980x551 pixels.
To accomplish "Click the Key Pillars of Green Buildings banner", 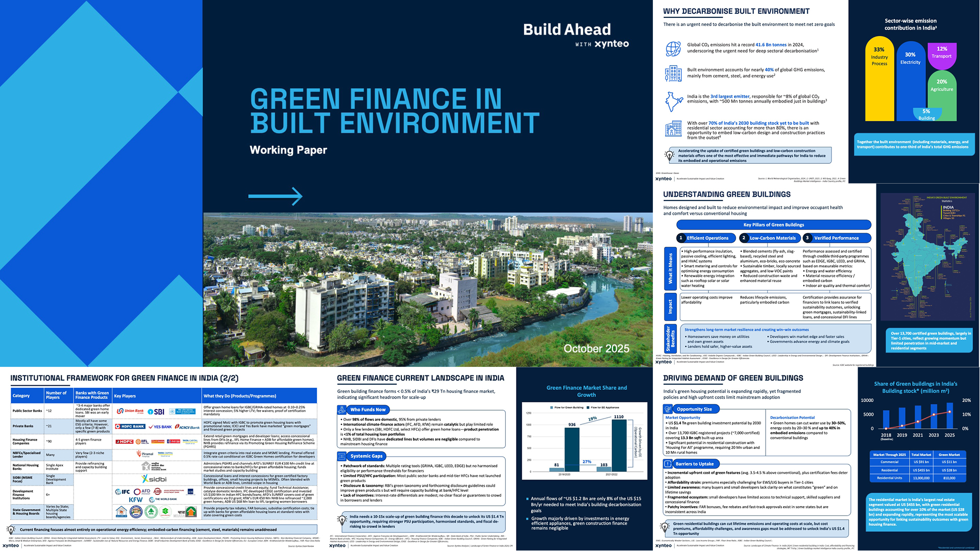I will (x=773, y=225).
